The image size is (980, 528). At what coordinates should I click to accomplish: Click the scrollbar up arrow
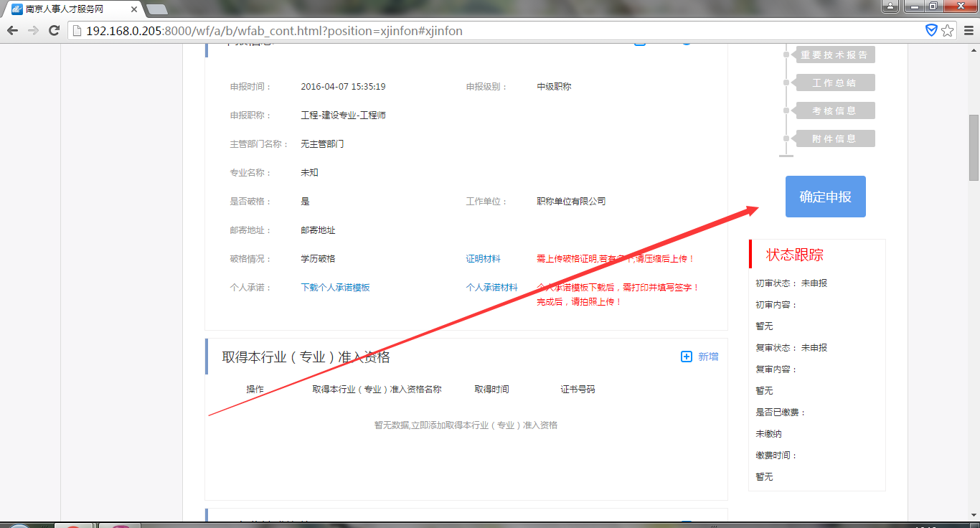(974, 49)
